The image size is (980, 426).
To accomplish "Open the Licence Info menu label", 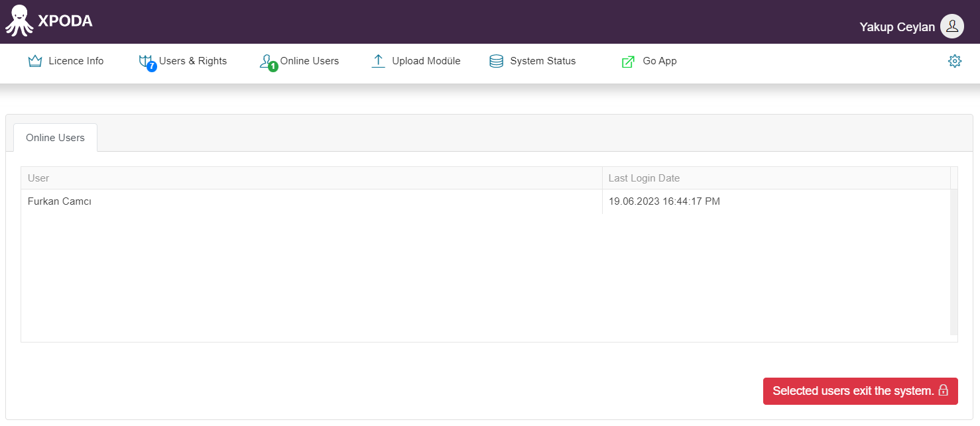I will click(76, 61).
